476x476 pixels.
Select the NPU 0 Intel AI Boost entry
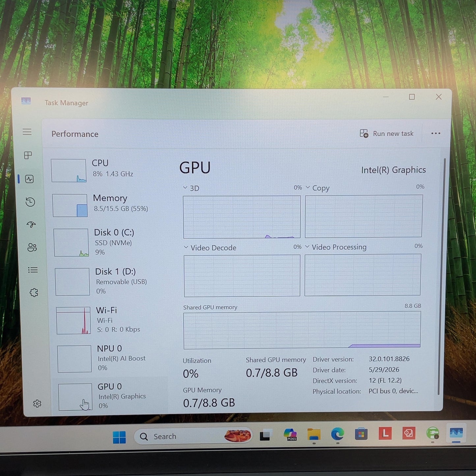(x=112, y=358)
